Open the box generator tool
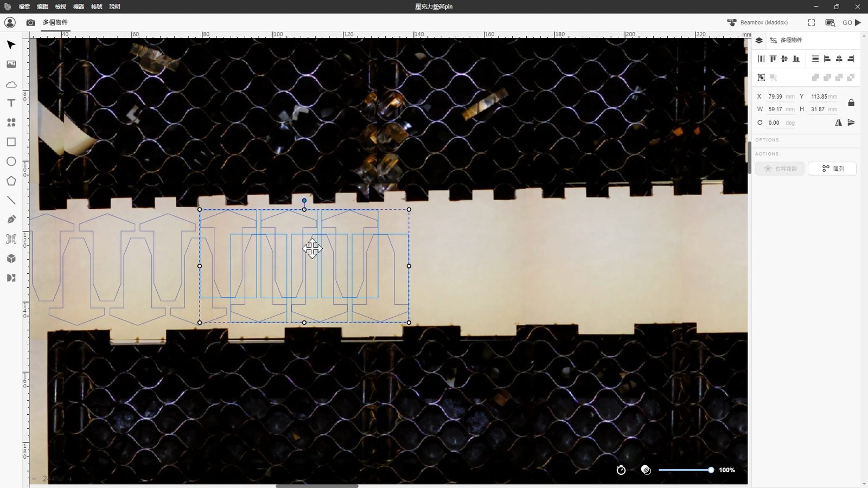The width and height of the screenshot is (868, 488). (11, 259)
